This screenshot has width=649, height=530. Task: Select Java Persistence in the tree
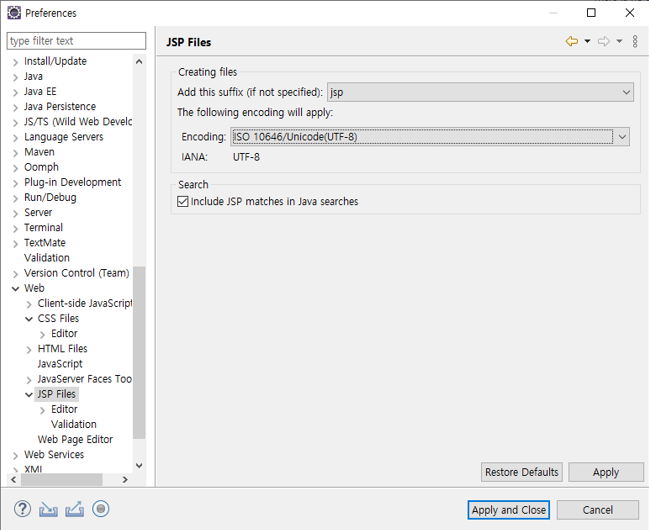(60, 106)
